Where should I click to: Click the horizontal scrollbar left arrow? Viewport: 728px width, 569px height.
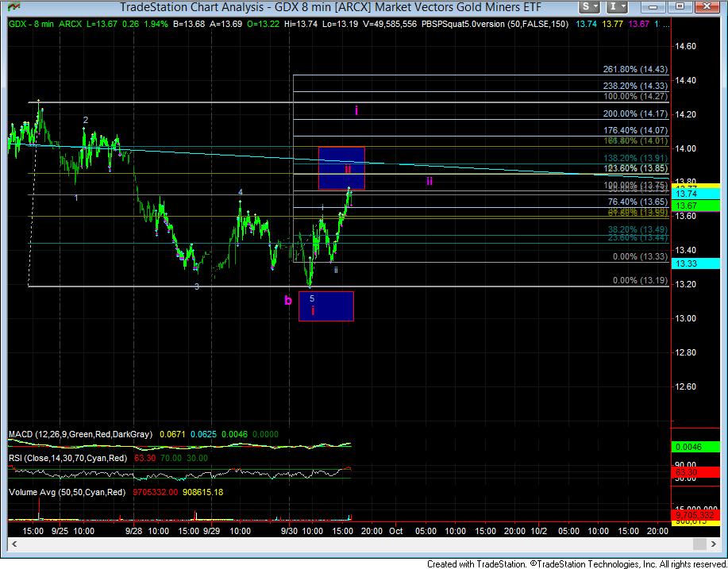pyautogui.click(x=14, y=544)
